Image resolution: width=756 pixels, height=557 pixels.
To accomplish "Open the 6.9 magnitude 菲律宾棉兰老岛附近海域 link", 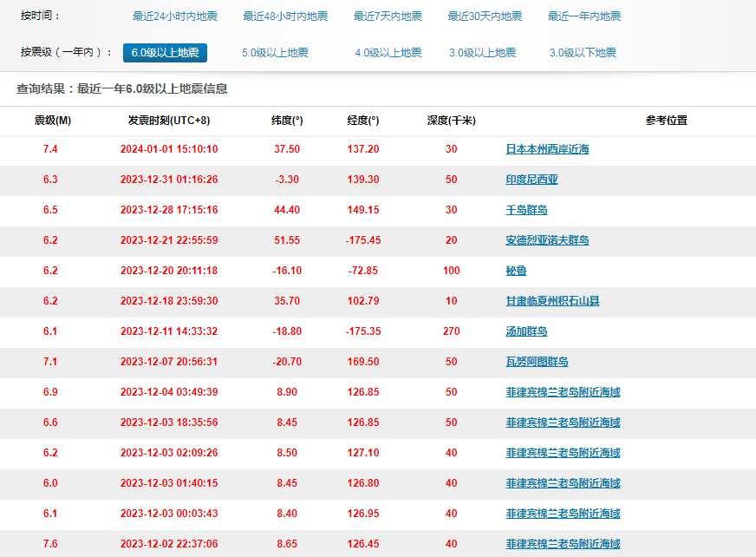I will (563, 392).
